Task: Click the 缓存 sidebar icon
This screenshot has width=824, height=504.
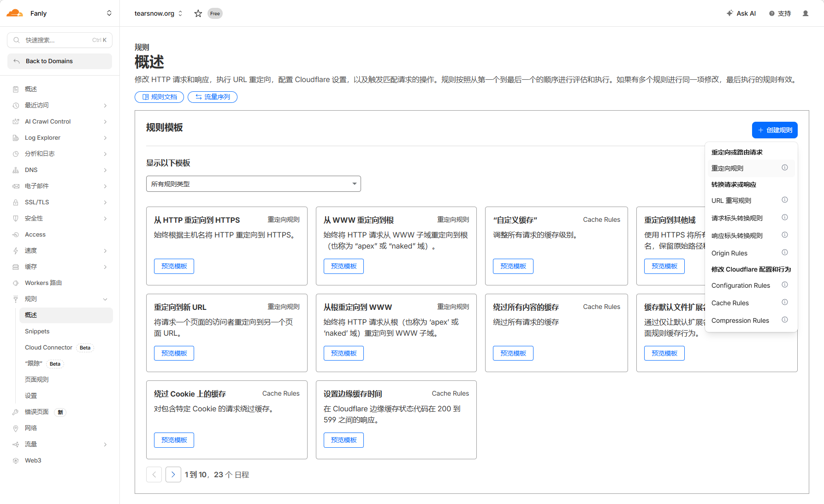Action: (16, 267)
